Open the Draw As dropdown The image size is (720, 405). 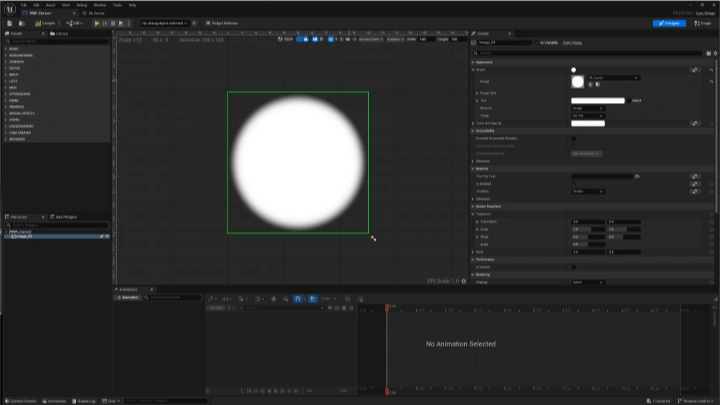pyautogui.click(x=588, y=108)
